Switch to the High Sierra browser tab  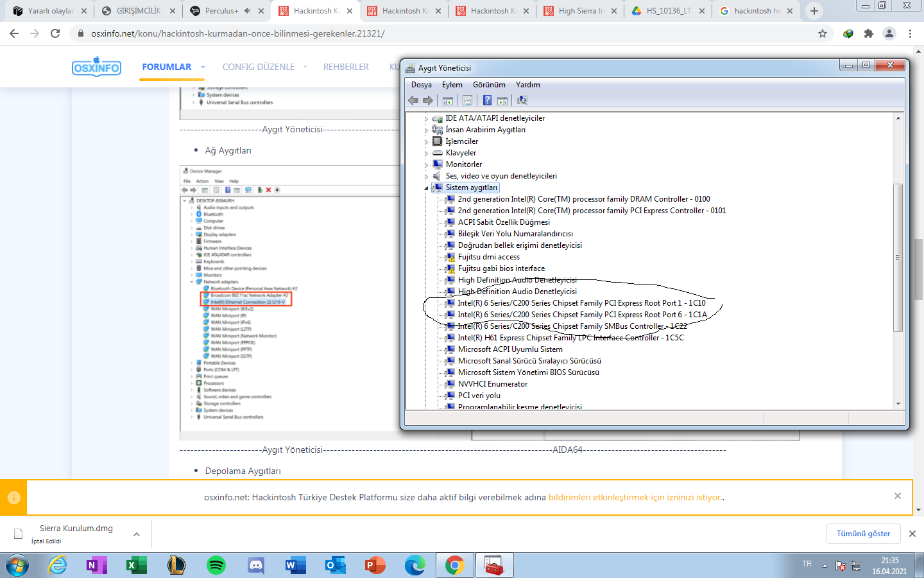(x=580, y=11)
